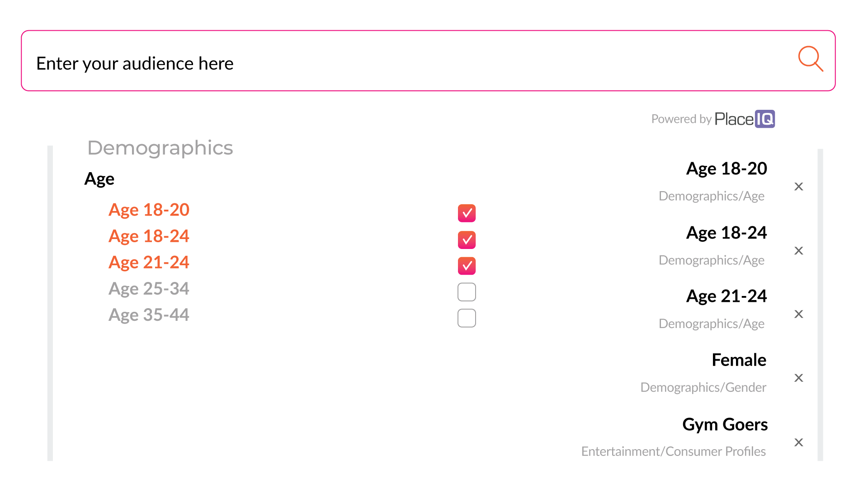Click the magnifying glass search icon
This screenshot has width=868, height=488.
(x=810, y=59)
